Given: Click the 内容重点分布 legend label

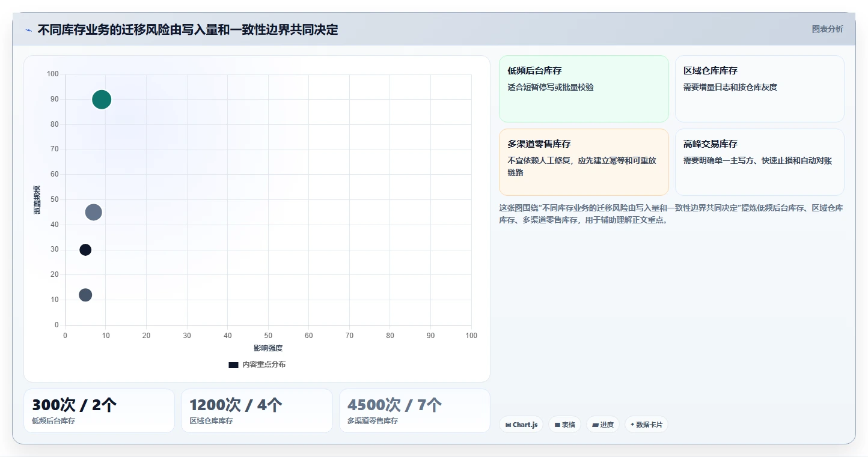Looking at the screenshot, I should pos(264,365).
